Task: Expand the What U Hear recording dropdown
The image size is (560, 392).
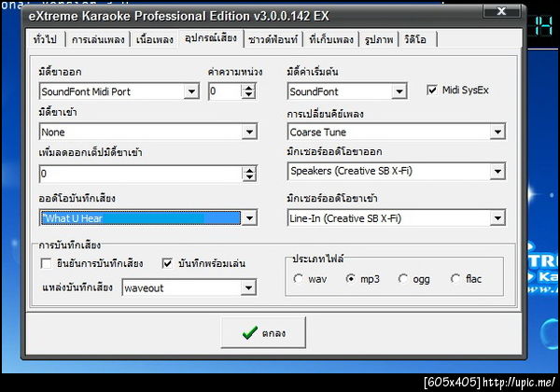Action: 249,217
